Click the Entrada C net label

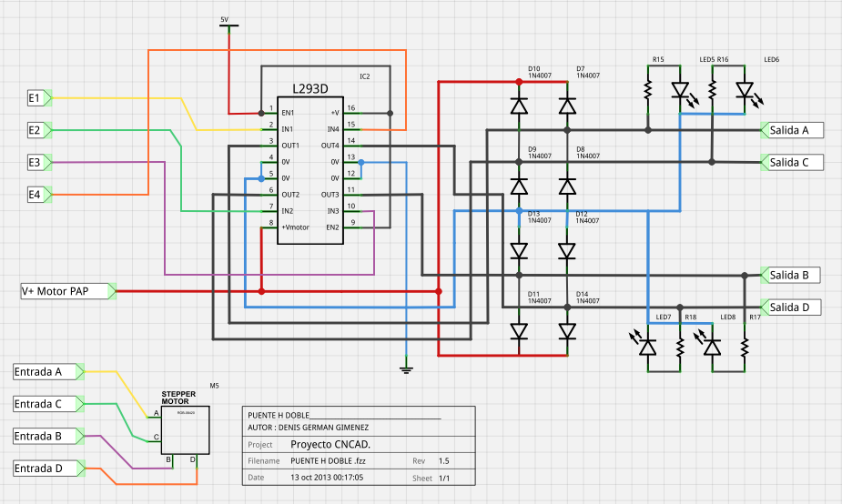click(49, 404)
